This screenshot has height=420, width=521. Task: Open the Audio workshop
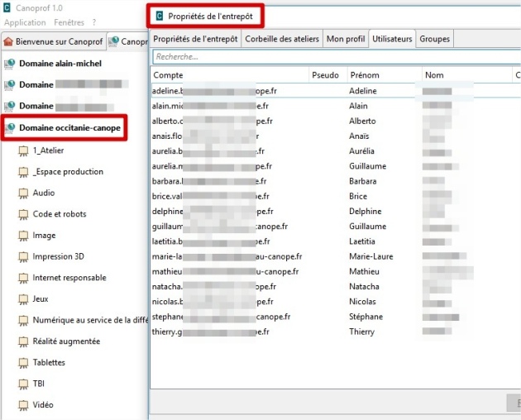pos(44,193)
